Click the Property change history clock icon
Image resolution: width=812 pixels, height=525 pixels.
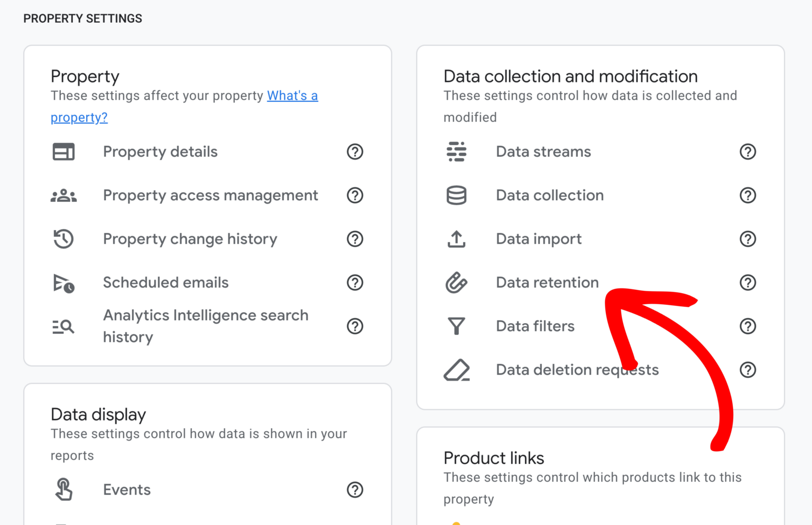tap(63, 239)
